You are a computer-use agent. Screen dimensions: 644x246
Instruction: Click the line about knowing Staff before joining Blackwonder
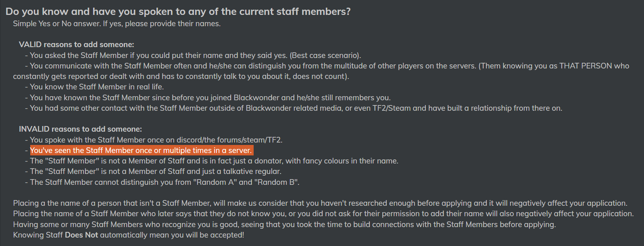tap(208, 98)
